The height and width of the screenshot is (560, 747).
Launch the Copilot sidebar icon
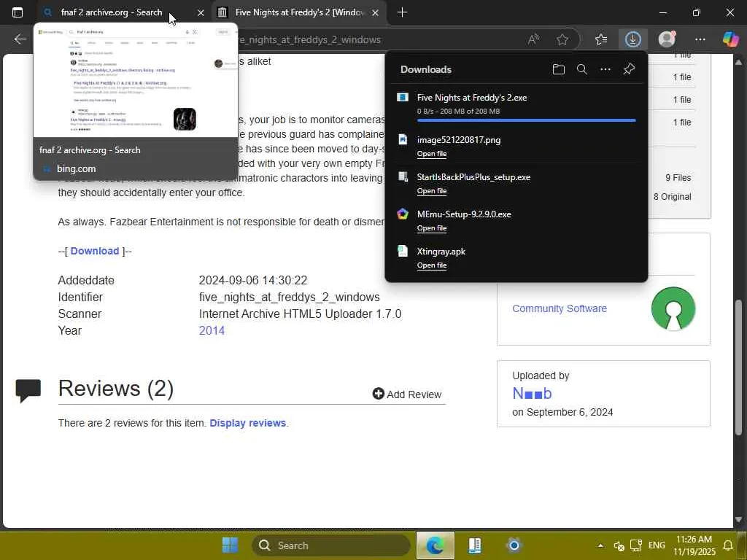tap(730, 39)
